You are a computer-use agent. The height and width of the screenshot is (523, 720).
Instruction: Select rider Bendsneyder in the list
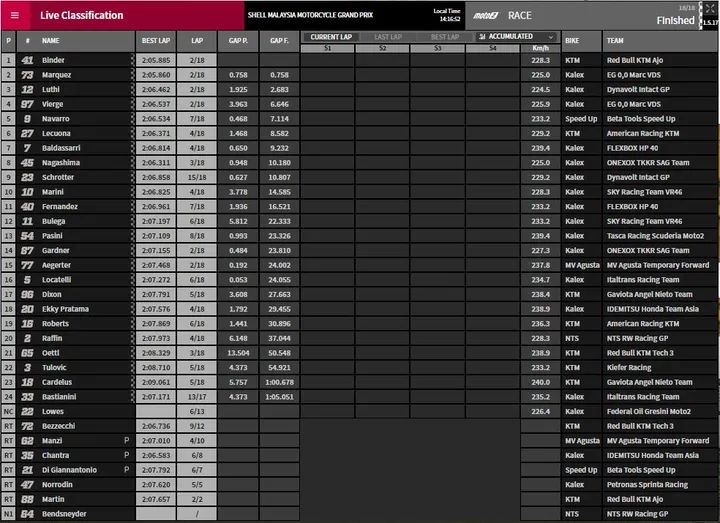[x=64, y=514]
